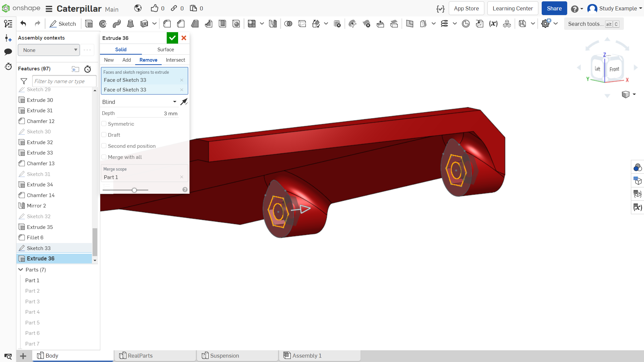Remove Part 1 from merge scope
Image resolution: width=644 pixels, height=362 pixels.
[x=182, y=177]
